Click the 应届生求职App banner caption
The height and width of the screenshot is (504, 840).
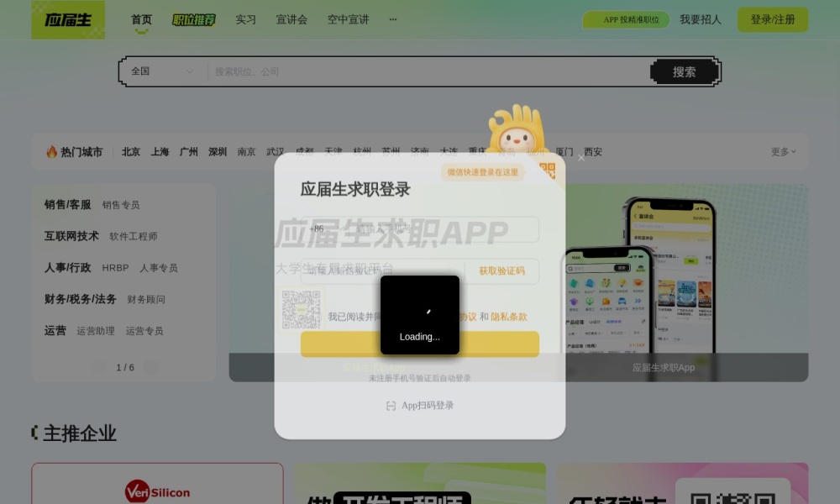(664, 367)
